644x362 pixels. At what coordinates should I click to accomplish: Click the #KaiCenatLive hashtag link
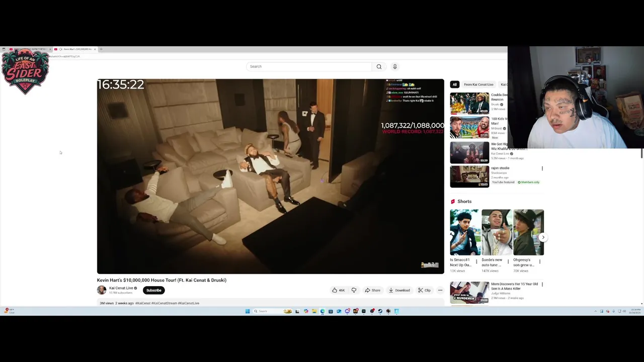[189, 303]
